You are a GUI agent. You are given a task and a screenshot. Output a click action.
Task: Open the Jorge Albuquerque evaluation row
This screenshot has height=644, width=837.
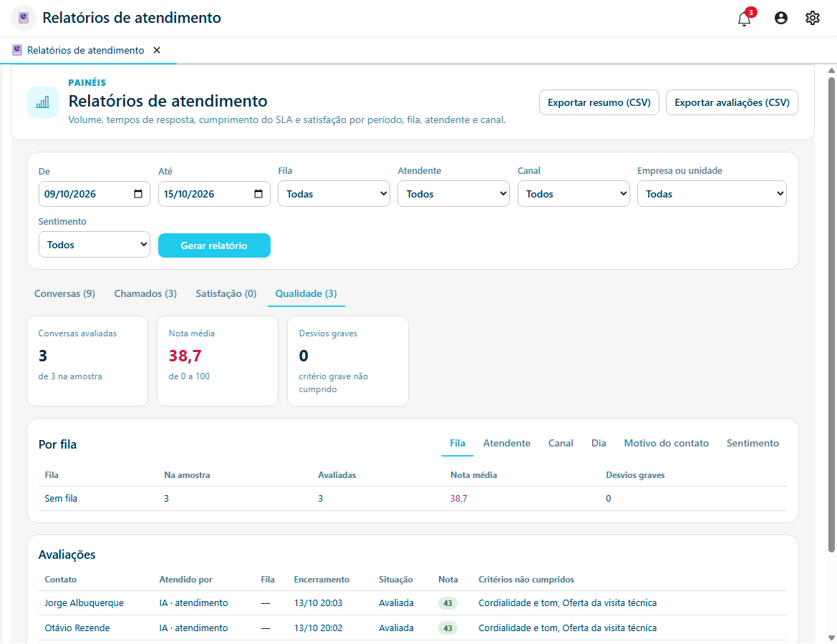pyautogui.click(x=412, y=603)
